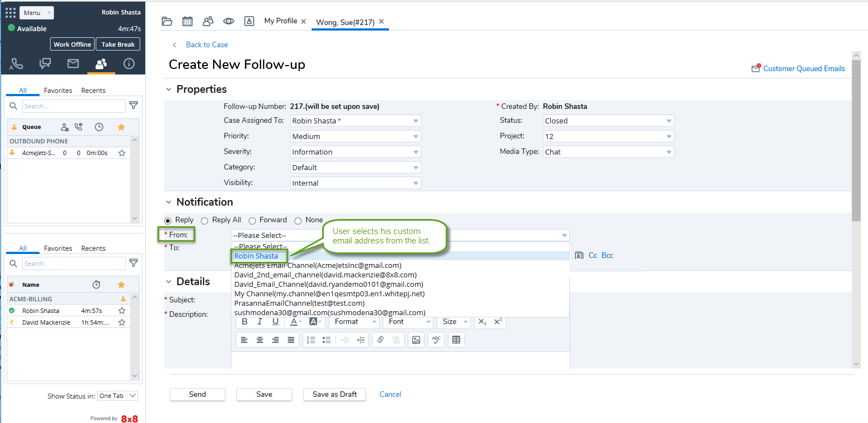The height and width of the screenshot is (423, 868).
Task: Toggle underline formatting
Action: point(275,322)
